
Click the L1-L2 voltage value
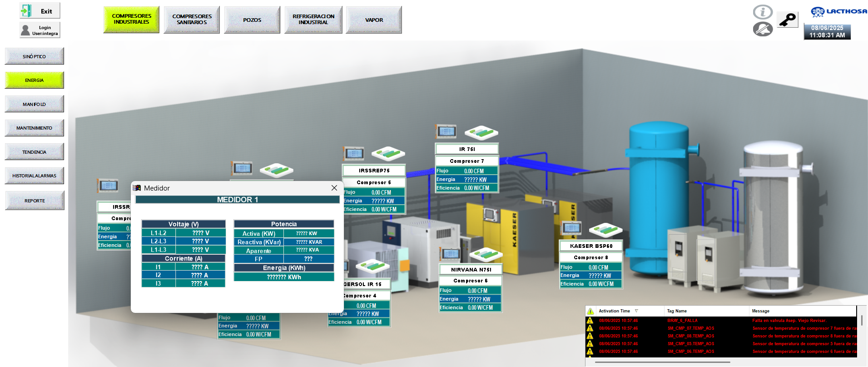pos(201,233)
